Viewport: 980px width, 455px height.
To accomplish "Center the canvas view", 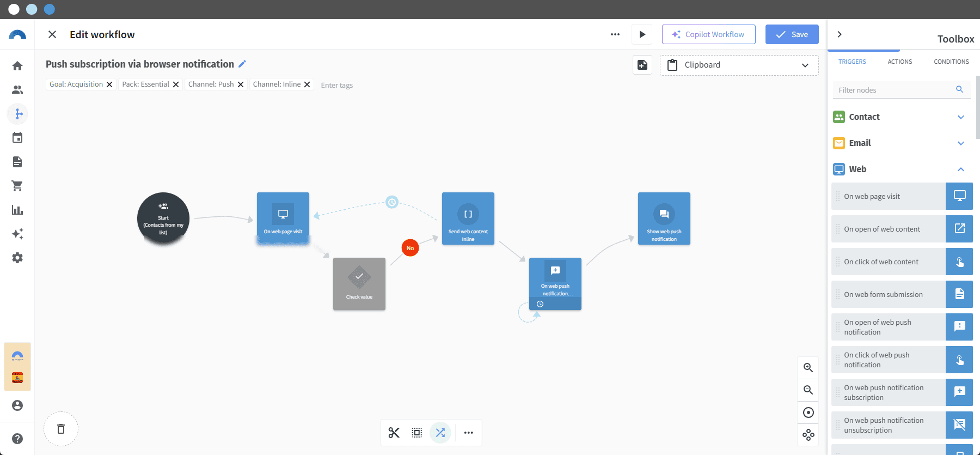I will click(x=808, y=412).
